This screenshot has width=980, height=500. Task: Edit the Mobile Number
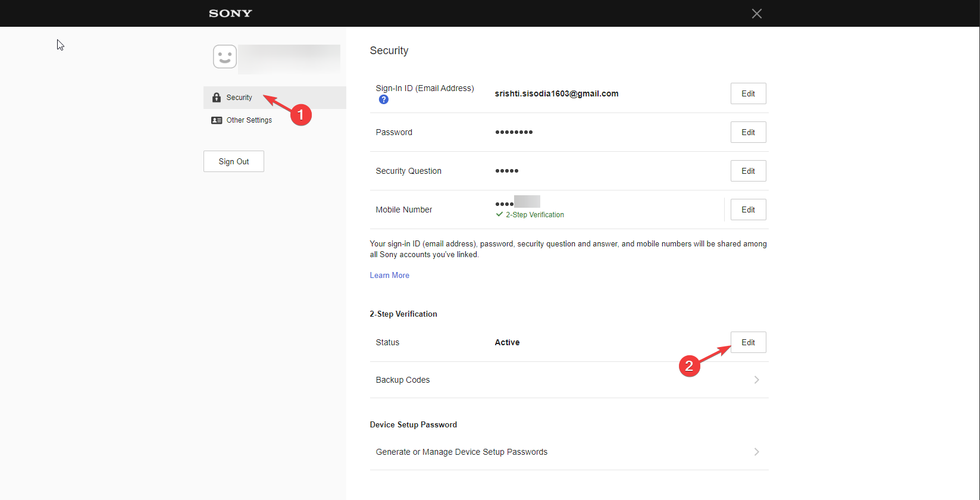(748, 210)
